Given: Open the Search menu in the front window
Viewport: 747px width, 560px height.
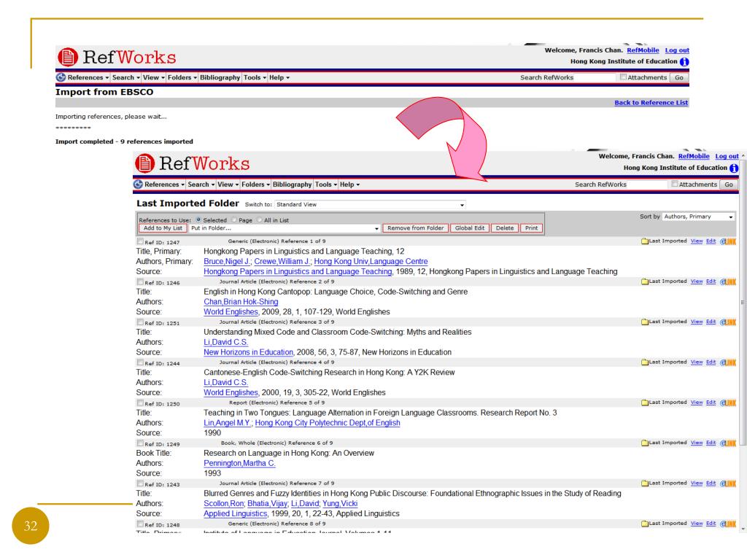Looking at the screenshot, I should point(201,184).
